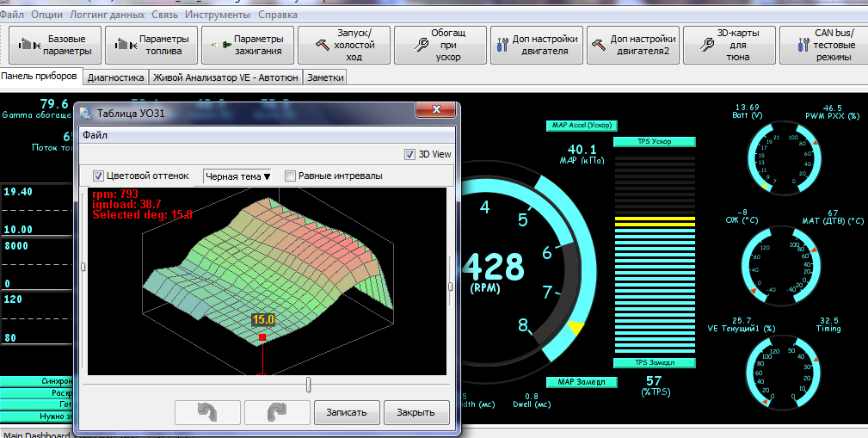Viewport: 868px width, 438px height.
Task: Click the horizontal rotation slider below 3D chart
Action: pyautogui.click(x=308, y=385)
